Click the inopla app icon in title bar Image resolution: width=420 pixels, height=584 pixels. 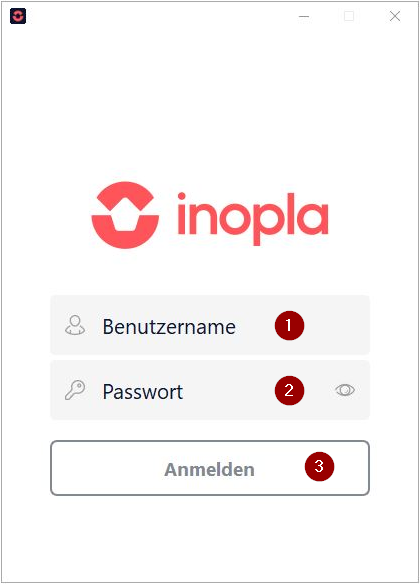click(18, 16)
